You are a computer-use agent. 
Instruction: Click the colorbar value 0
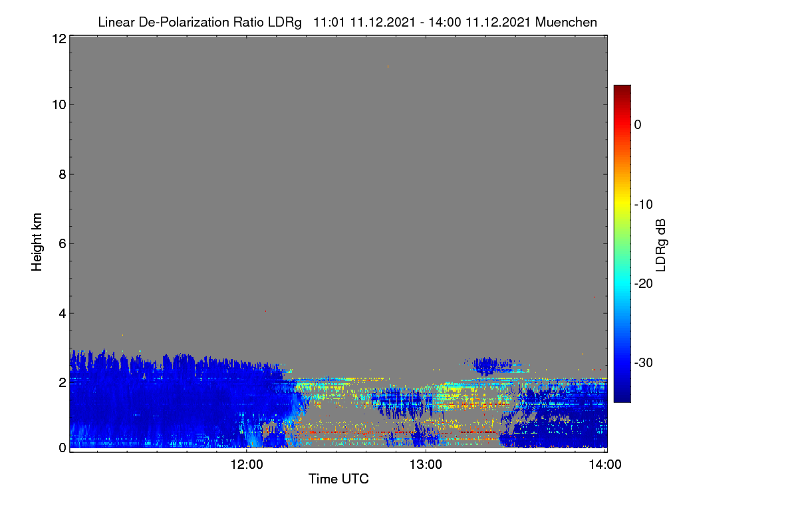[638, 124]
